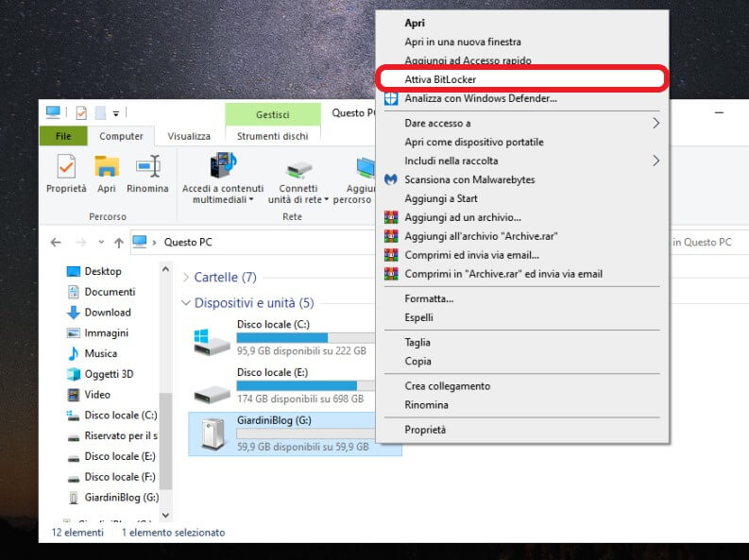Go back with the left arrow
This screenshot has width=749, height=560.
[x=56, y=243]
